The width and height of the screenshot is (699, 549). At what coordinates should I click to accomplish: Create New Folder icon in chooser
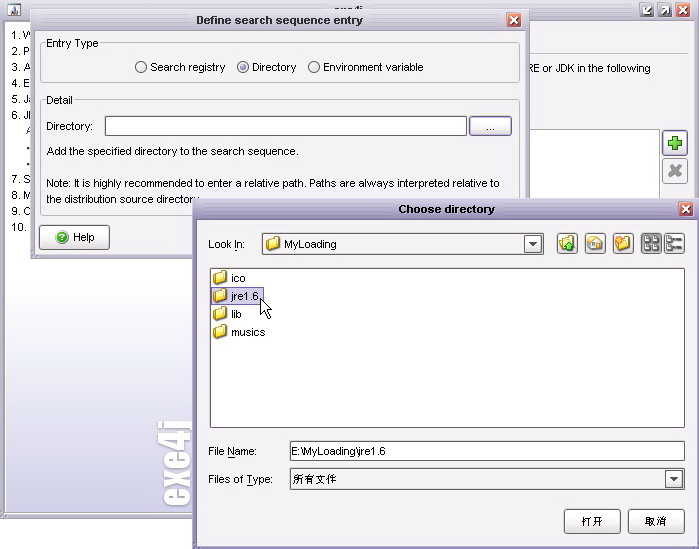[x=623, y=244]
